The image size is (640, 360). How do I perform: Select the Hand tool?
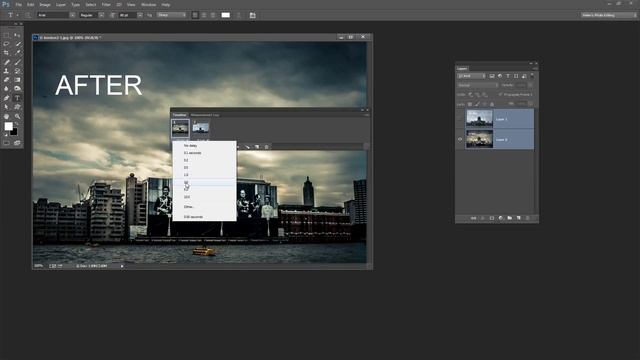[x=6, y=116]
